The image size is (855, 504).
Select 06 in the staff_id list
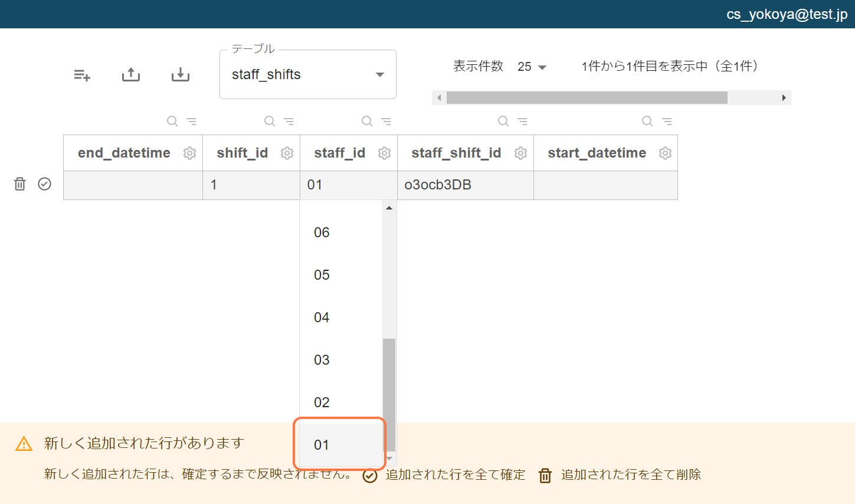tap(341, 233)
